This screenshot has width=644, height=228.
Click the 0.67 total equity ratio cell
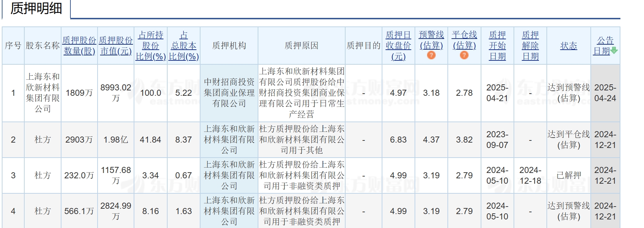(184, 175)
